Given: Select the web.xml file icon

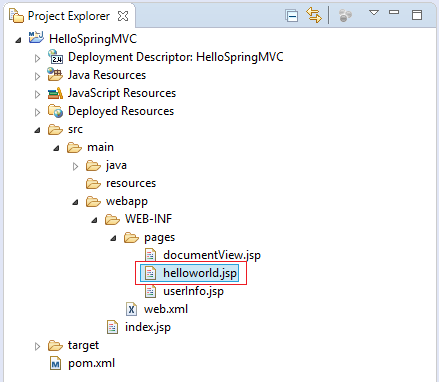Looking at the screenshot, I should (x=131, y=309).
